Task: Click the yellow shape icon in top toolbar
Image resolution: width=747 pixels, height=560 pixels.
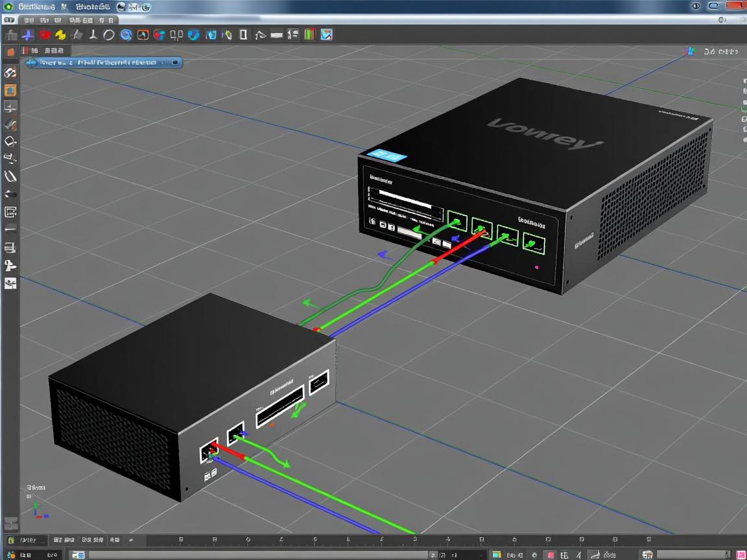Action: coord(61,34)
